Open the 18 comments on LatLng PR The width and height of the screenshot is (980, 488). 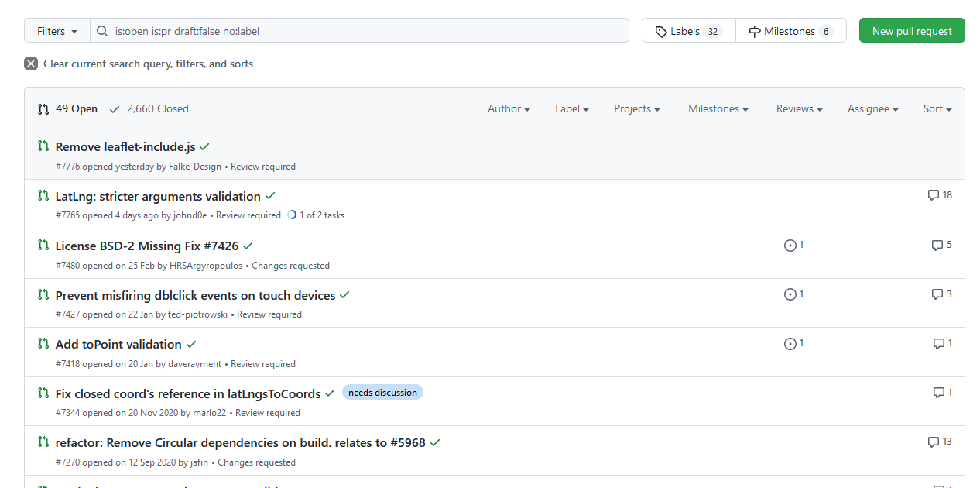tap(940, 195)
